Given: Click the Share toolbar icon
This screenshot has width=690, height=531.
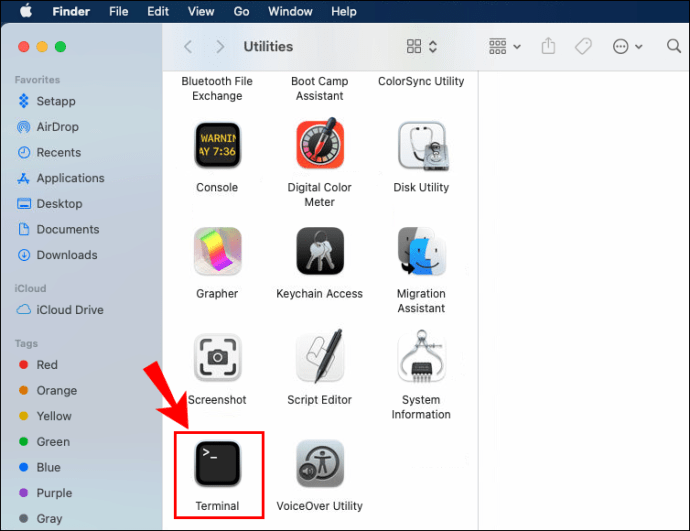Looking at the screenshot, I should [x=548, y=46].
